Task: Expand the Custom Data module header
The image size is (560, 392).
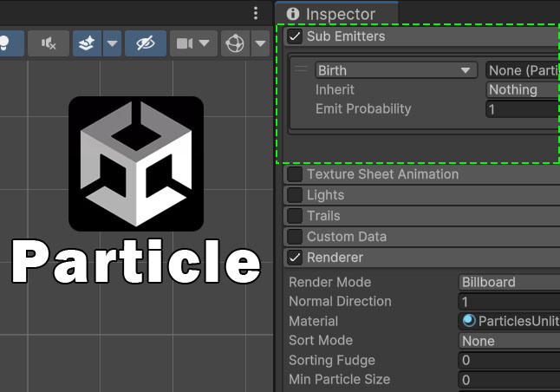Action: (x=347, y=237)
